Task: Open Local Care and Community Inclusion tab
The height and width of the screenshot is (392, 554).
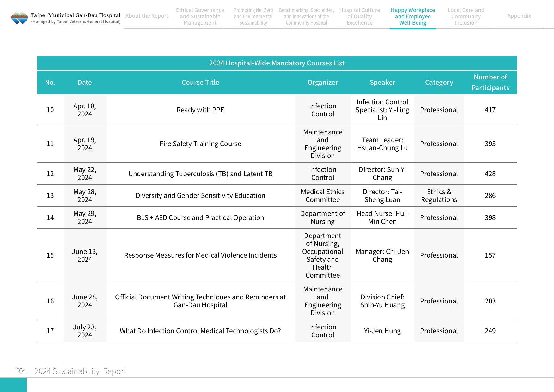Action: (466, 16)
